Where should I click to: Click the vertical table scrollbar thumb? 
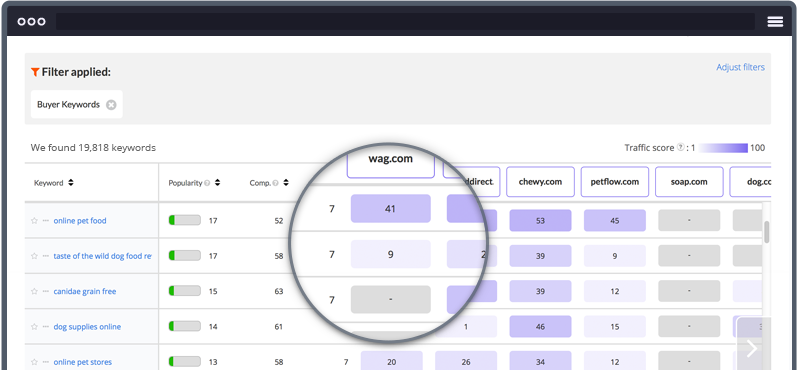click(766, 232)
